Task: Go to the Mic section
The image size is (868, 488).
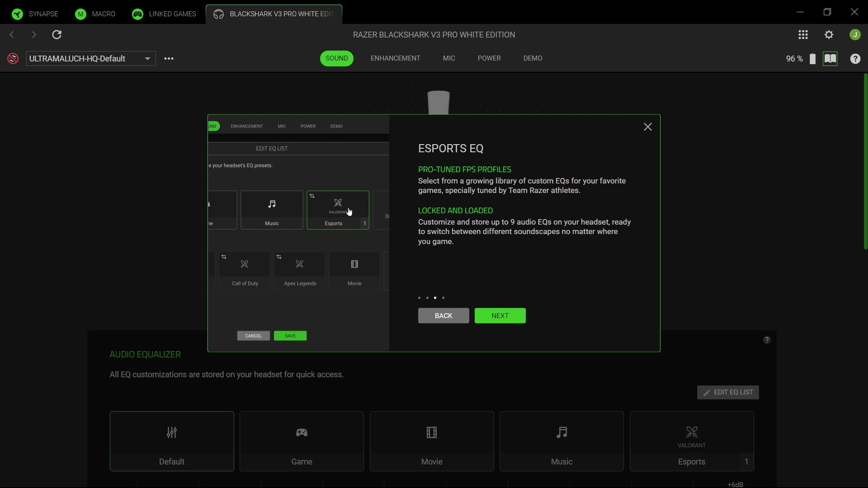Action: coord(449,58)
